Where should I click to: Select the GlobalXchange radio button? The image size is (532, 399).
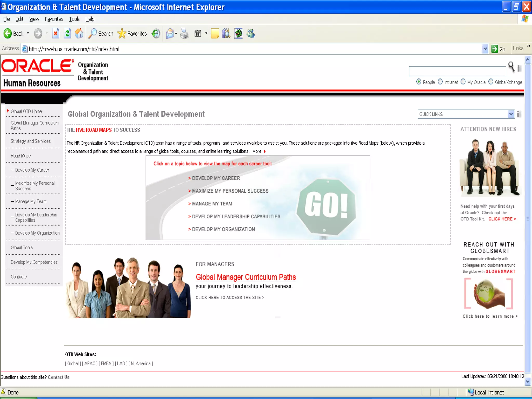coord(491,82)
